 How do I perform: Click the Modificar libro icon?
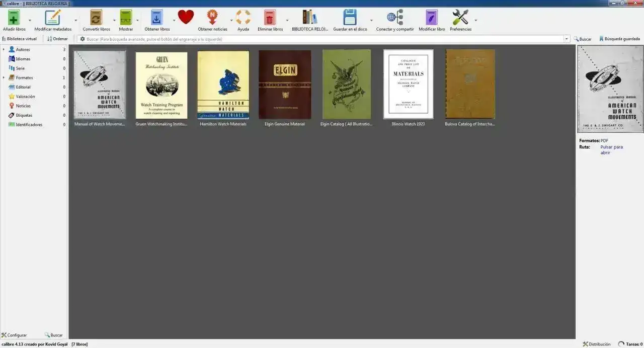432,18
